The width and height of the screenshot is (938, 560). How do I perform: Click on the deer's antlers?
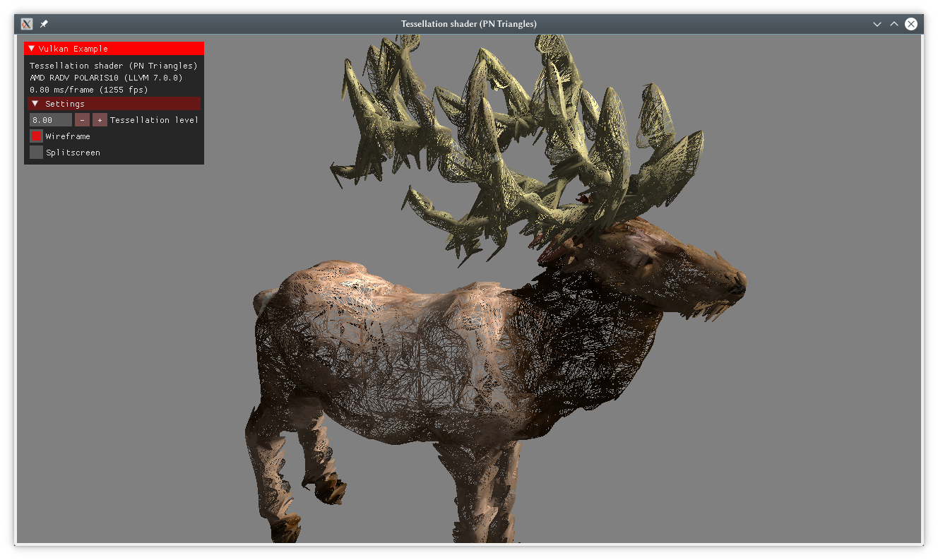pos(494,141)
